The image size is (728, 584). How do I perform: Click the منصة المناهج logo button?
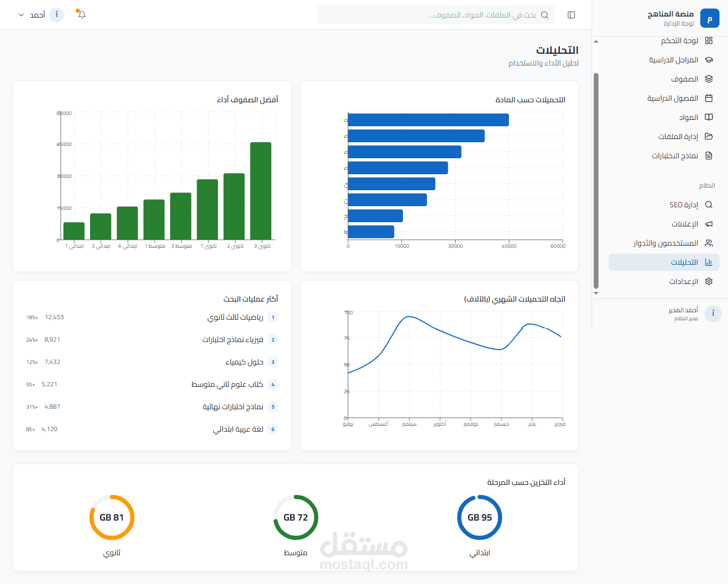(x=709, y=19)
